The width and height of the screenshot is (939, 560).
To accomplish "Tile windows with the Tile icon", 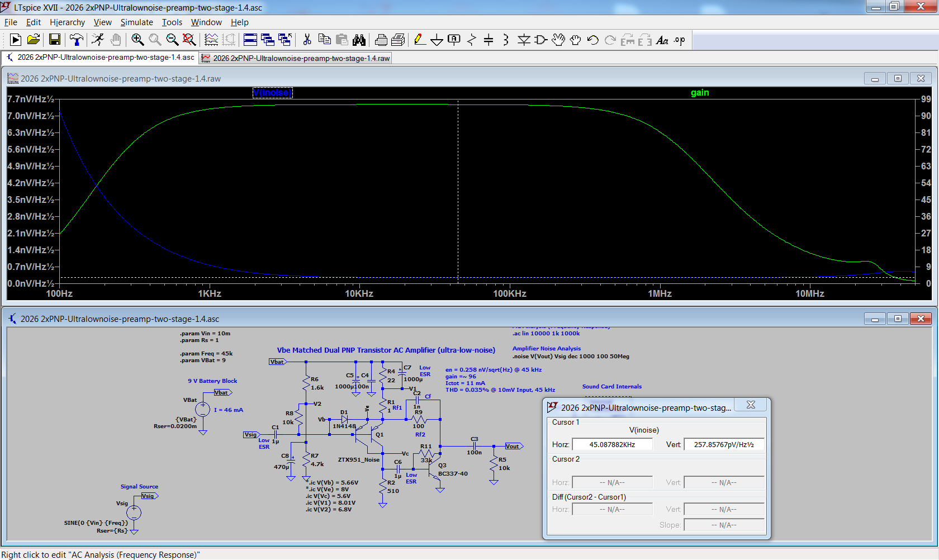I will tap(250, 40).
